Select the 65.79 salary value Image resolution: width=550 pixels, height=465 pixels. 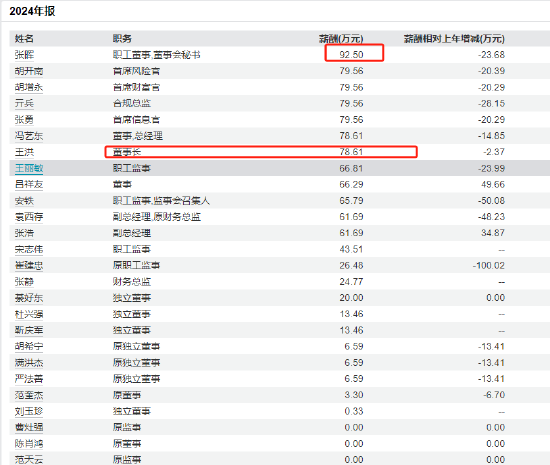(351, 201)
